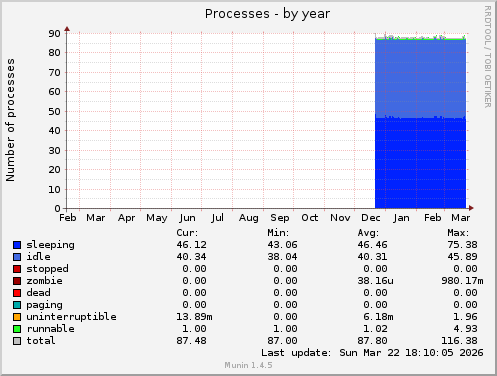The width and height of the screenshot is (497, 376).
Task: Click the 'Munin 1.4.5' version text
Action: 248,365
